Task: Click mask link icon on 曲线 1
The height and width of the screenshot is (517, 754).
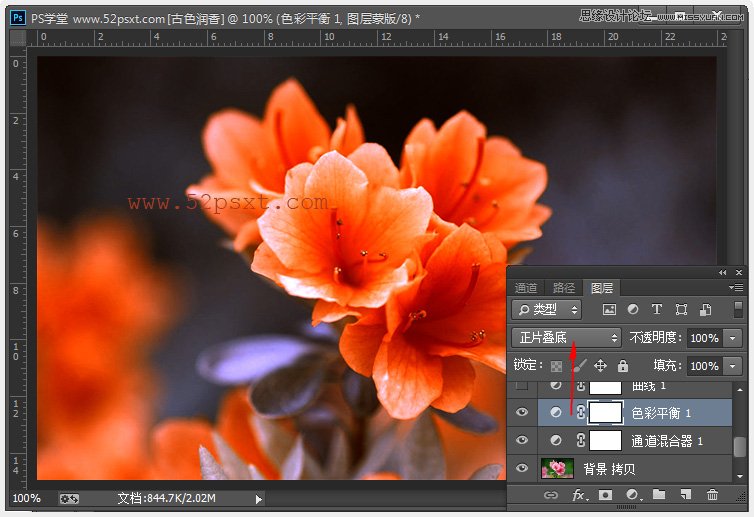Action: [x=580, y=386]
